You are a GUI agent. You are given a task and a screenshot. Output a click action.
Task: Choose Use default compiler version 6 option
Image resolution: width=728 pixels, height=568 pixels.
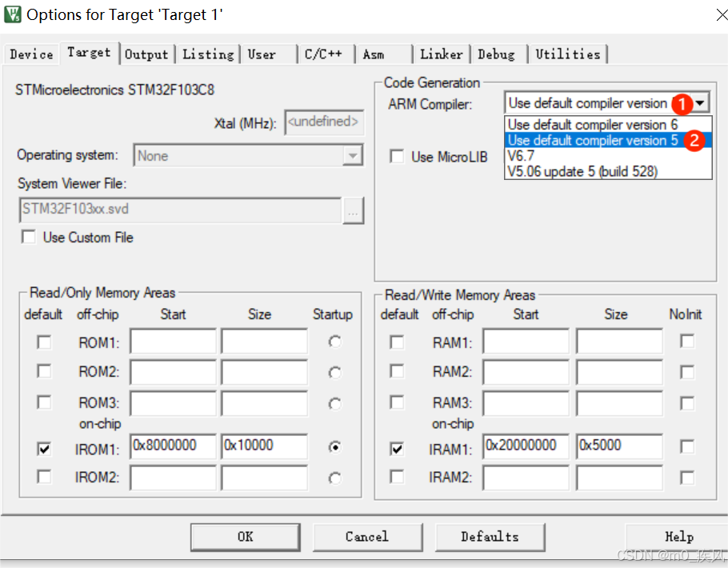608,125
